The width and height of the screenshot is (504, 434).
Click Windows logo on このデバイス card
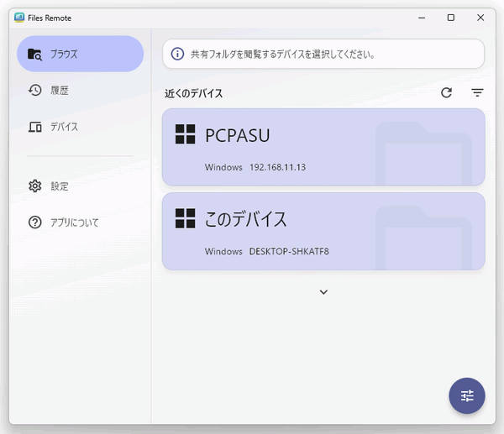185,218
